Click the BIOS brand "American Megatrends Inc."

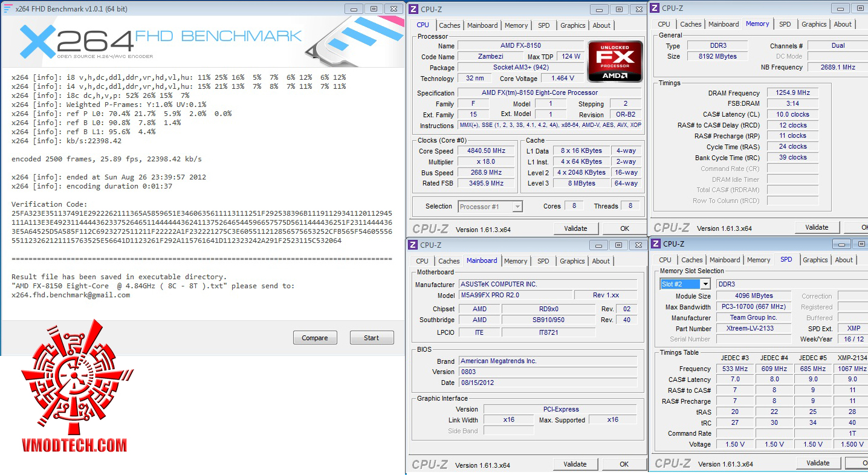[x=548, y=361]
